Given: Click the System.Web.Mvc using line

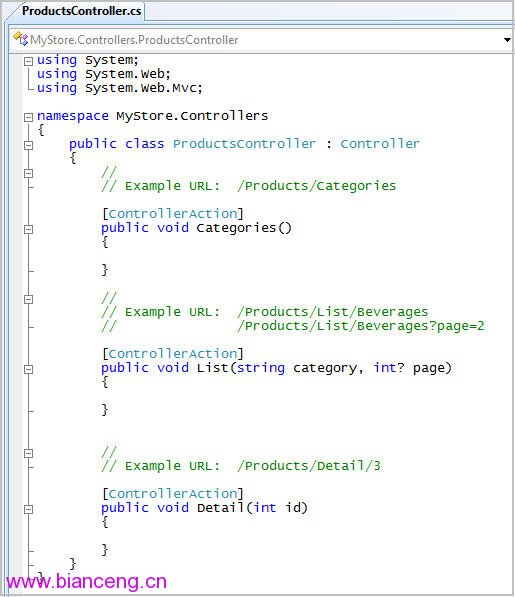Looking at the screenshot, I should point(120,88).
